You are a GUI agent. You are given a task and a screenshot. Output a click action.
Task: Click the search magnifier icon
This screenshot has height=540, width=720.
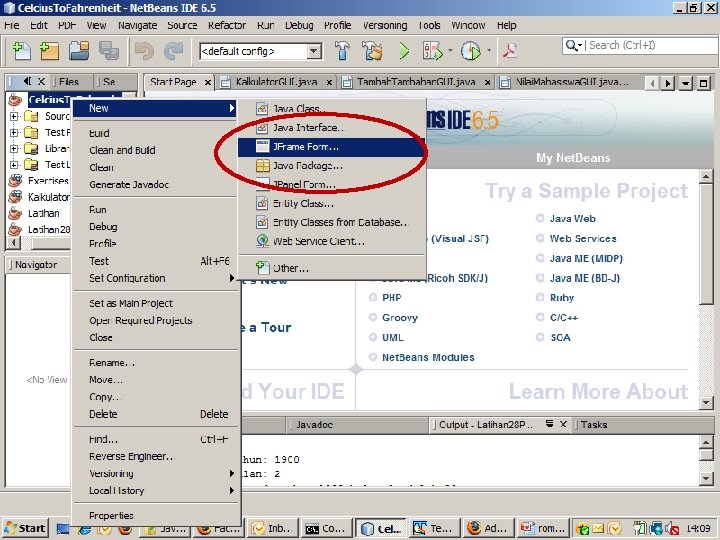571,45
